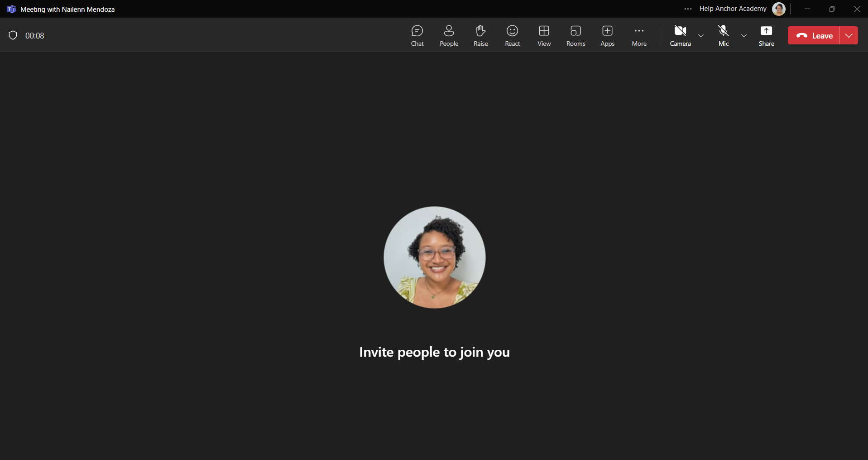Raise your hand in the meeting
The image size is (868, 460).
(480, 36)
